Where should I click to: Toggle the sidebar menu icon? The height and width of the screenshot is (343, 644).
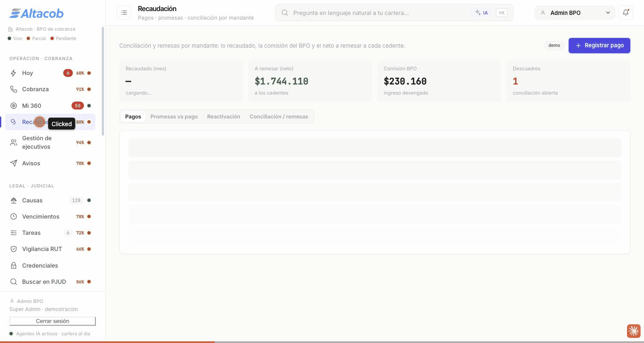coord(124,13)
